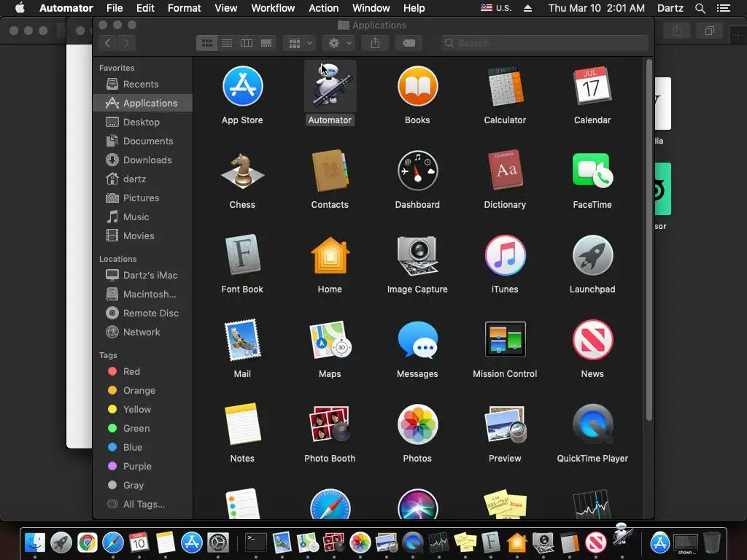Open the Books app icon
Screen dimensions: 747x560
[x=417, y=86]
